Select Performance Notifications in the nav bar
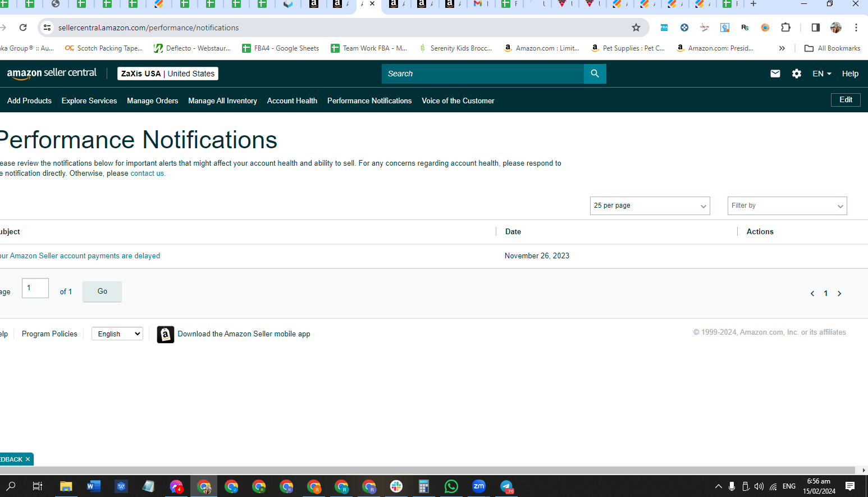Viewport: 868px width, 497px height. pos(369,101)
